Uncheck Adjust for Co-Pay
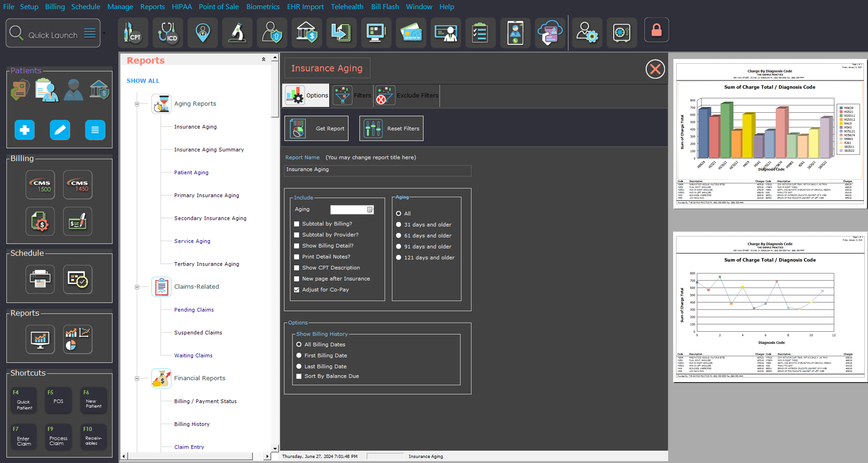This screenshot has width=868, height=463. 297,290
